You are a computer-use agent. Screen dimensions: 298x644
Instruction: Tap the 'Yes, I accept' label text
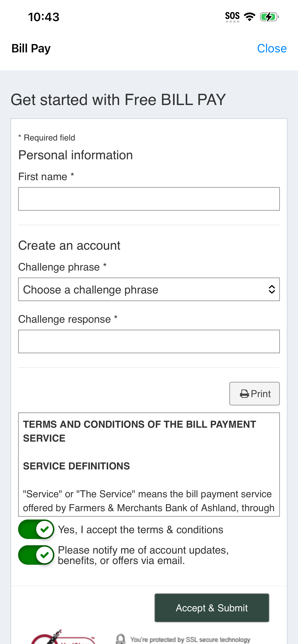140,529
